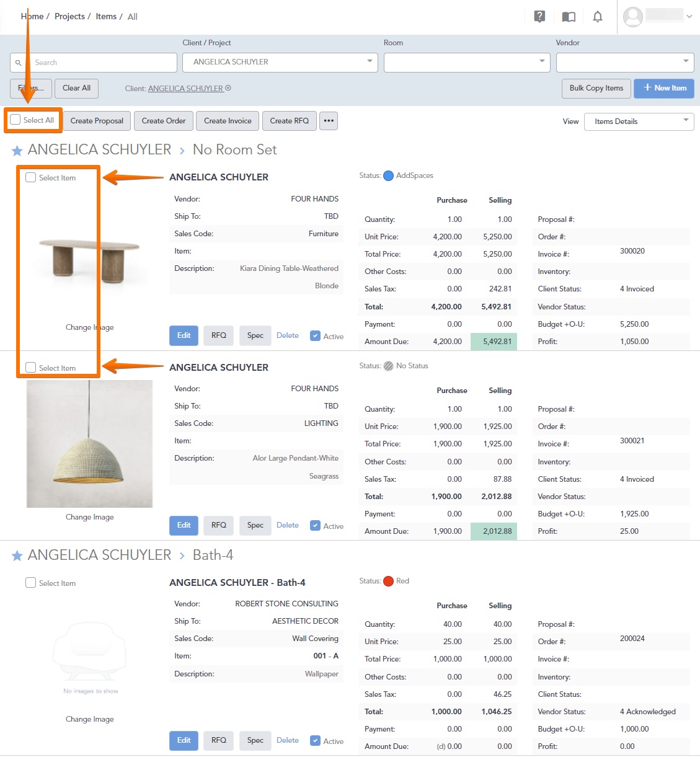
Task: Go to Projects breadcrumb
Action: (x=69, y=16)
